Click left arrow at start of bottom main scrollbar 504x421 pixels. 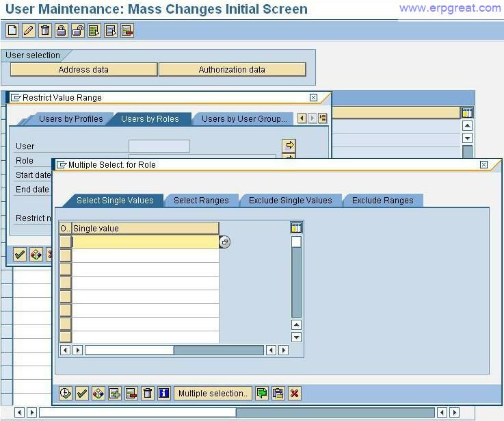click(x=20, y=412)
